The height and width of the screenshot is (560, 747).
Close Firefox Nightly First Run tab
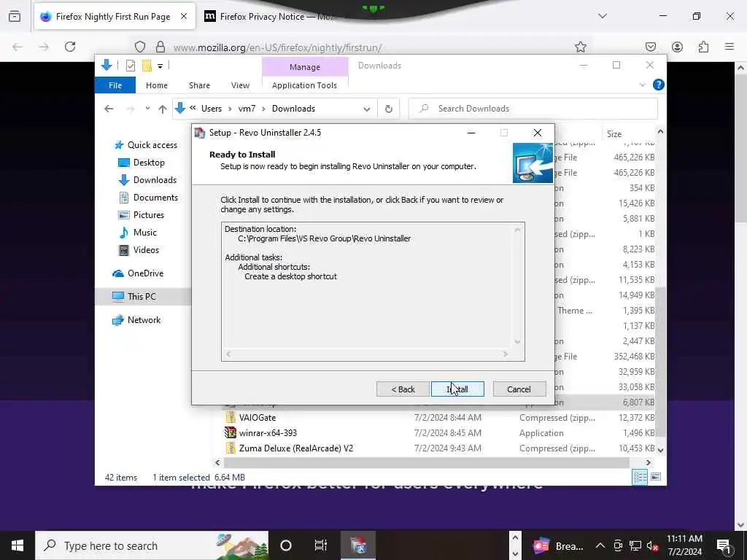coord(184,17)
